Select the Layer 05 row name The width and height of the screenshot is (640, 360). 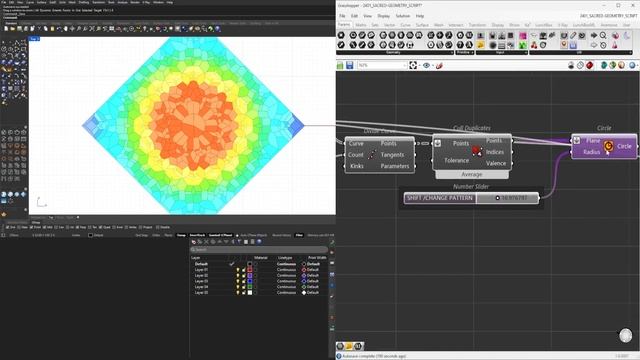click(x=201, y=293)
